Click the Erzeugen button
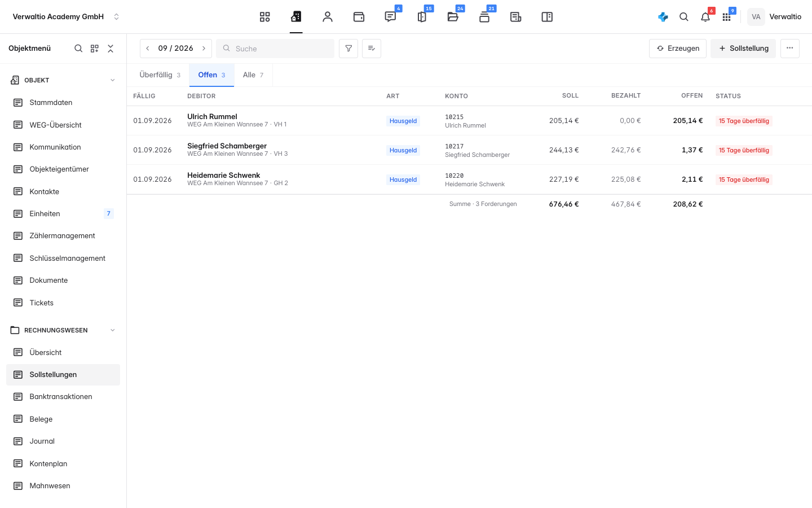Image resolution: width=812 pixels, height=508 pixels. tap(678, 49)
